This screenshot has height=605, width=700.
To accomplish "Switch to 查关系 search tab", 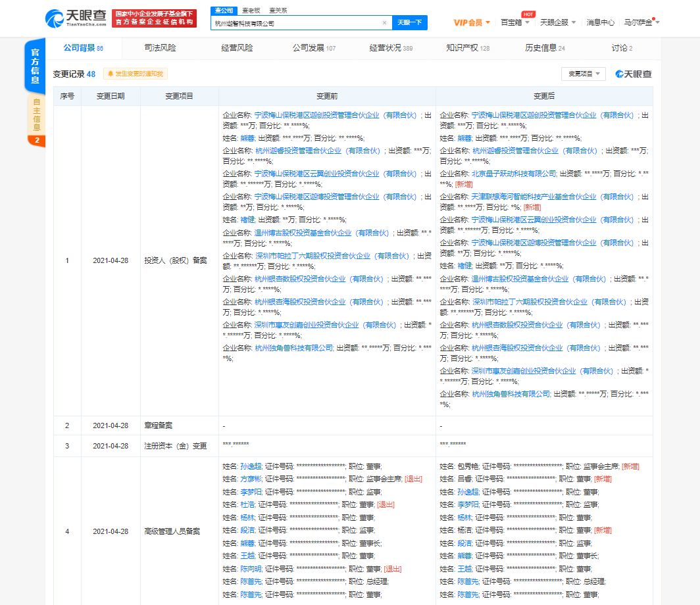I will tap(278, 11).
